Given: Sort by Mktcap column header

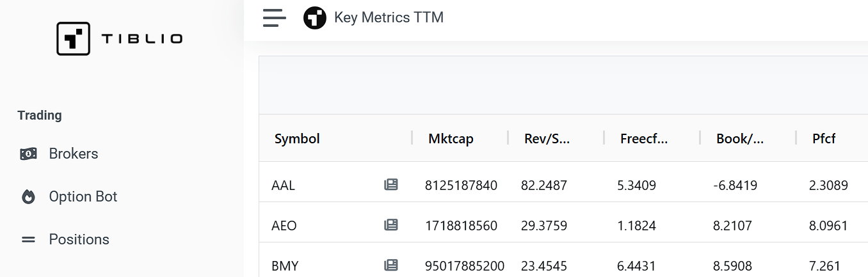Looking at the screenshot, I should pyautogui.click(x=451, y=139).
